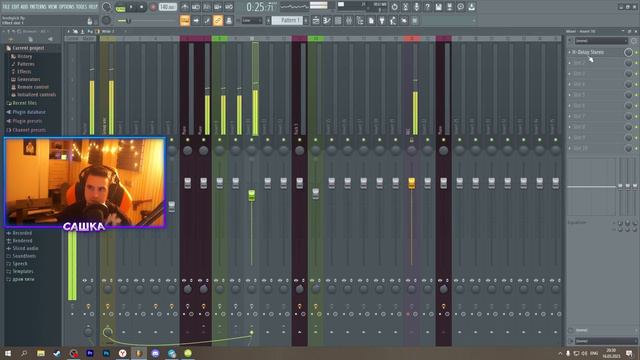Open the EDIT menu
The image size is (640, 360).
[x=16, y=7]
